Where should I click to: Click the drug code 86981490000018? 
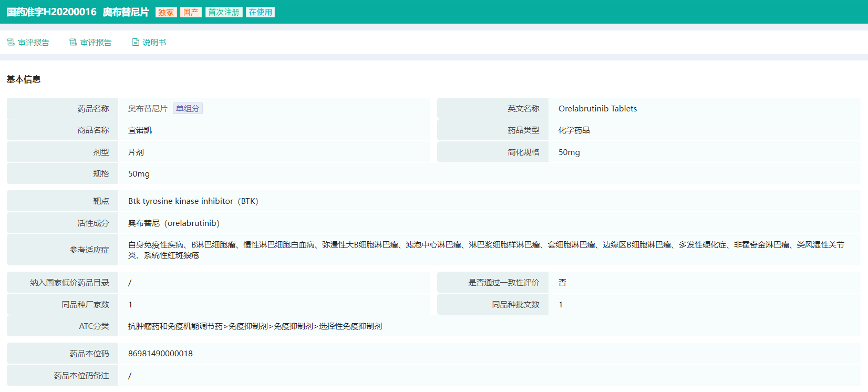pos(160,354)
